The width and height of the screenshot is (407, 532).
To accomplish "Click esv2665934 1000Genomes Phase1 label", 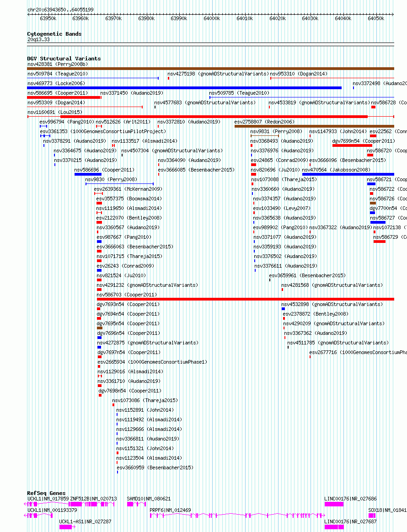I will pos(153,362).
